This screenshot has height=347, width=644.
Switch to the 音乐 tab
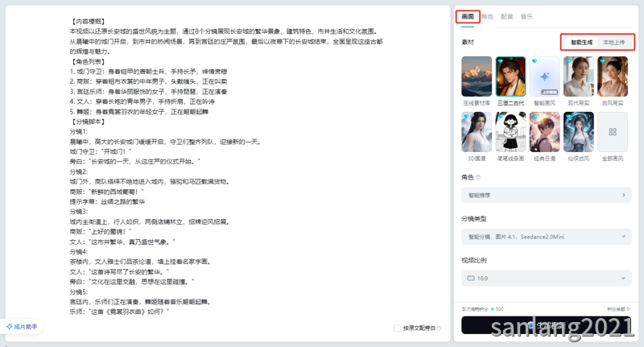tap(526, 17)
